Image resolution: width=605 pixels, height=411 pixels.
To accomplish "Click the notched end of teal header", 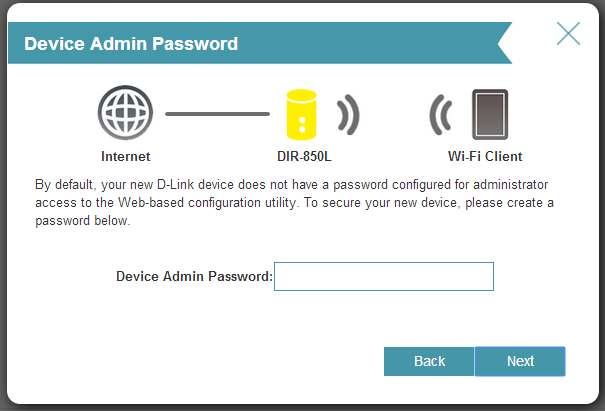I will click(x=505, y=44).
